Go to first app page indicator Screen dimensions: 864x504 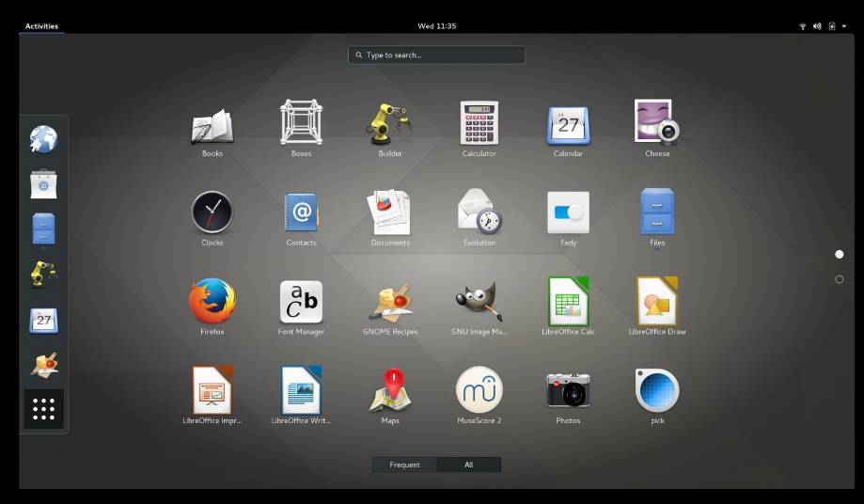coord(840,255)
